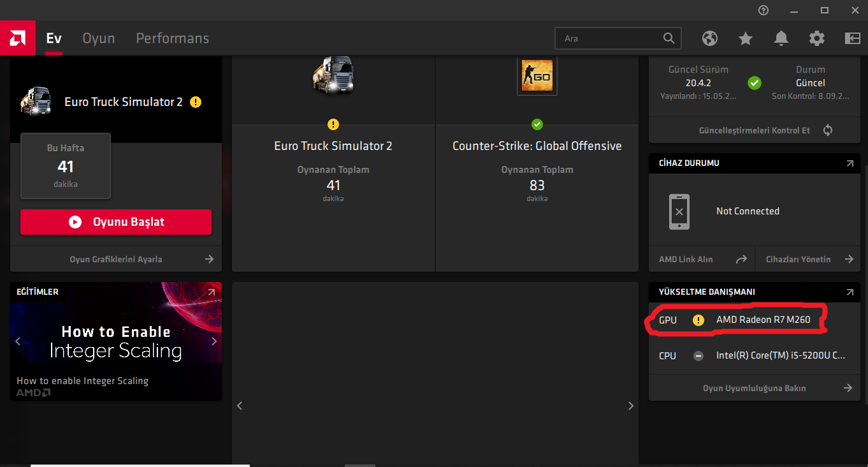868x467 pixels.
Task: Click the How to enable Integer Scaling caption
Action: (x=82, y=381)
